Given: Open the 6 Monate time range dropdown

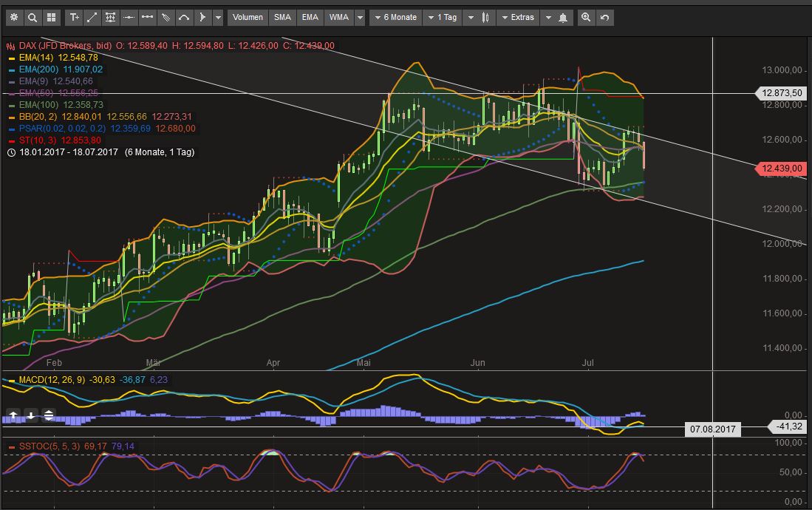Looking at the screenshot, I should point(396,17).
